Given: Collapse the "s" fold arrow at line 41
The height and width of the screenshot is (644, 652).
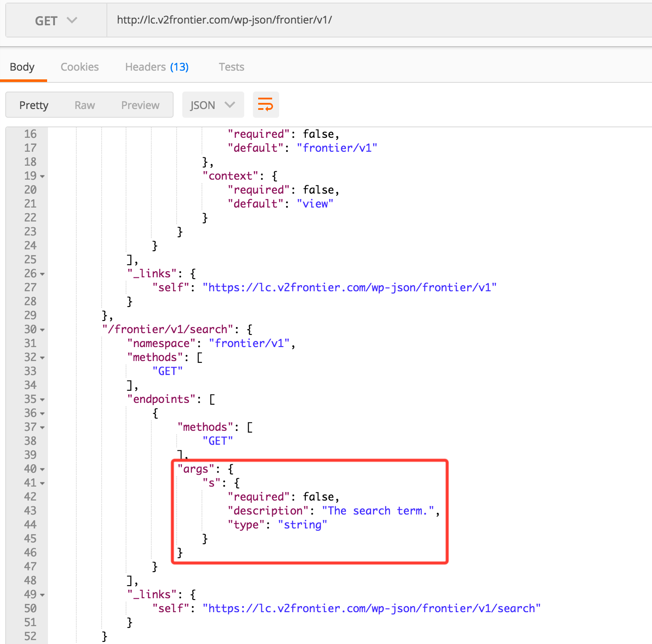Looking at the screenshot, I should click(42, 484).
